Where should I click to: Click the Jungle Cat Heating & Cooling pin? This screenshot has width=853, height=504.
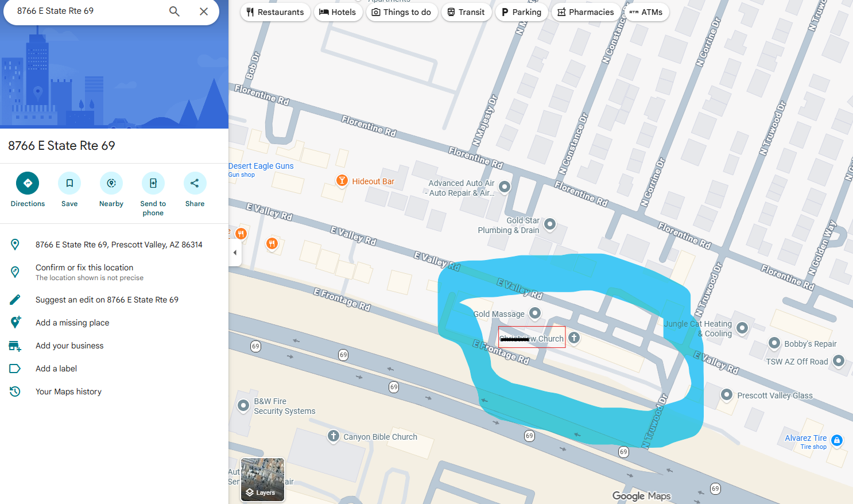[742, 328]
